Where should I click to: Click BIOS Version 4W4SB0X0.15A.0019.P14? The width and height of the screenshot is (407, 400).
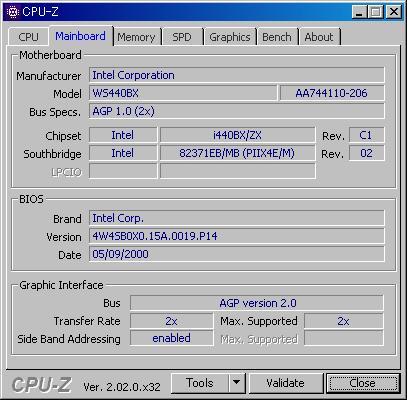point(237,236)
